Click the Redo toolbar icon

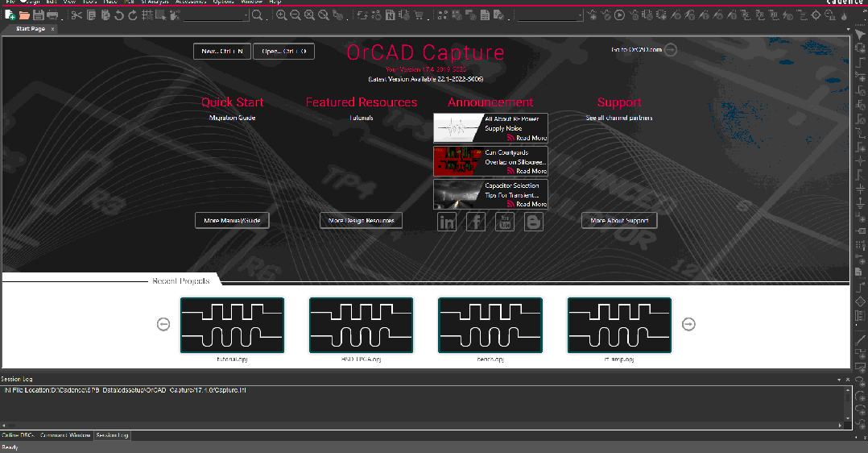click(x=133, y=15)
